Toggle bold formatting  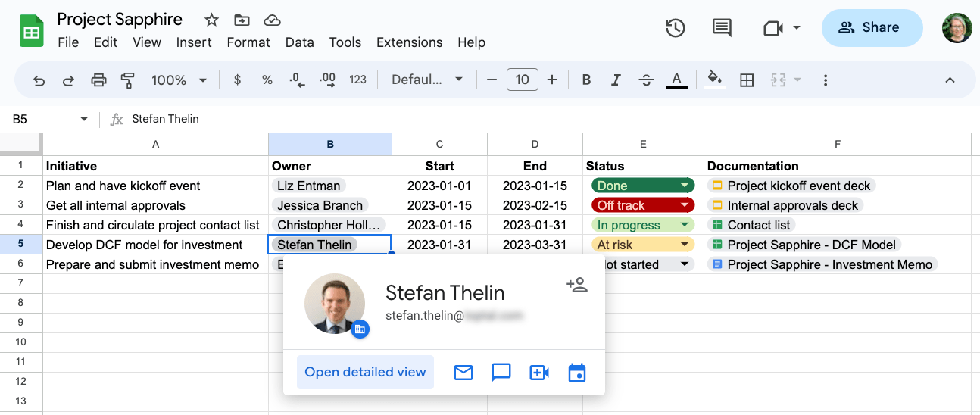point(585,80)
